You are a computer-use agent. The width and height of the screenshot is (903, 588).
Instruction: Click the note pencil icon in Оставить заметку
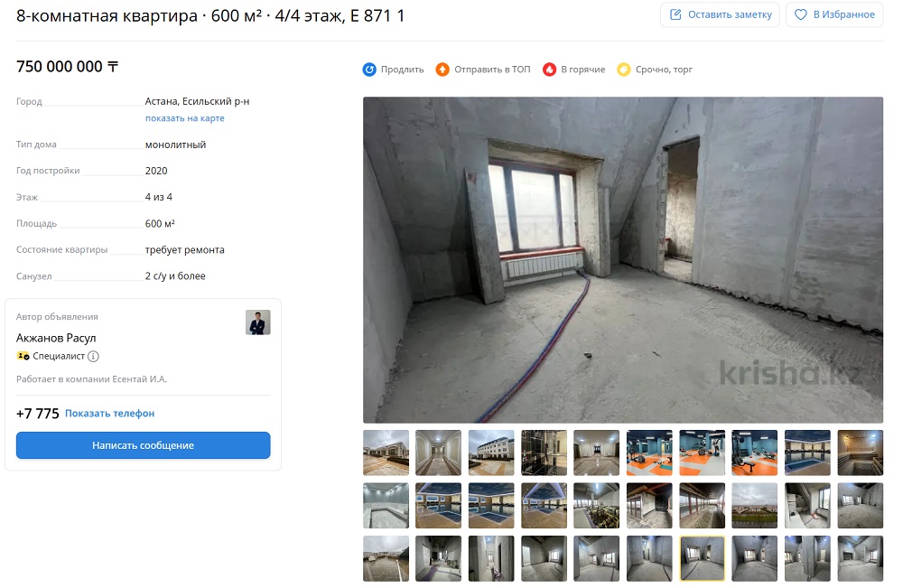pyautogui.click(x=675, y=14)
